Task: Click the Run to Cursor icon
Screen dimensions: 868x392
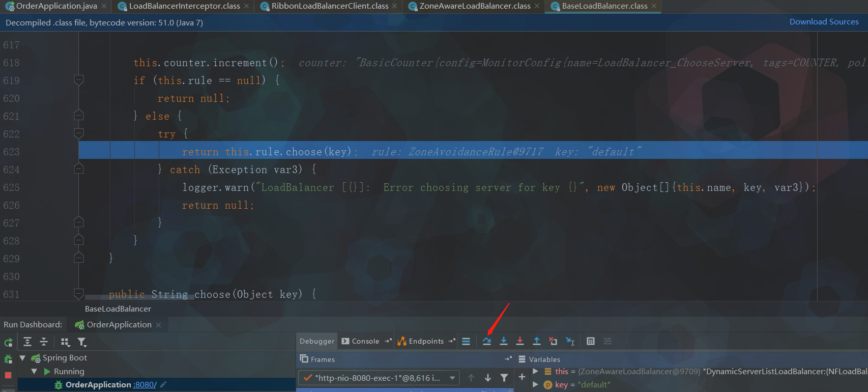Action: 570,341
